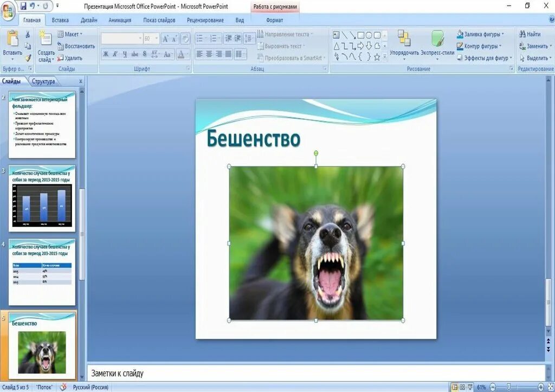The image size is (555, 392).
Task: Select the oval shape in gallery
Action: 369,35
